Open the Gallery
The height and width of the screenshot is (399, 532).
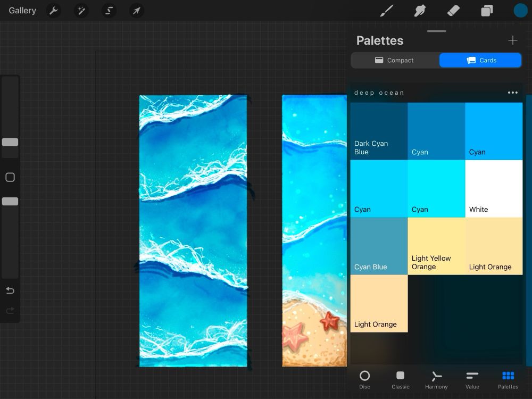[22, 11]
